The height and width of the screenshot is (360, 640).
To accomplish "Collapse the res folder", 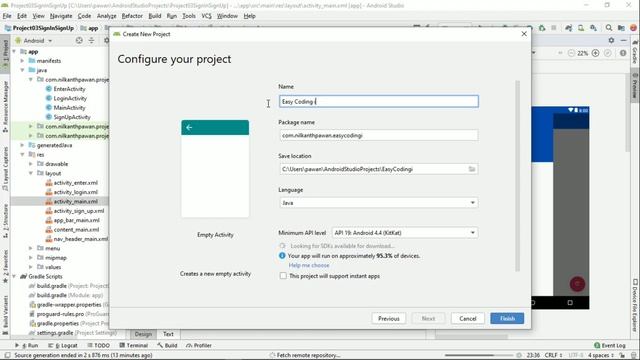I will coord(22,155).
